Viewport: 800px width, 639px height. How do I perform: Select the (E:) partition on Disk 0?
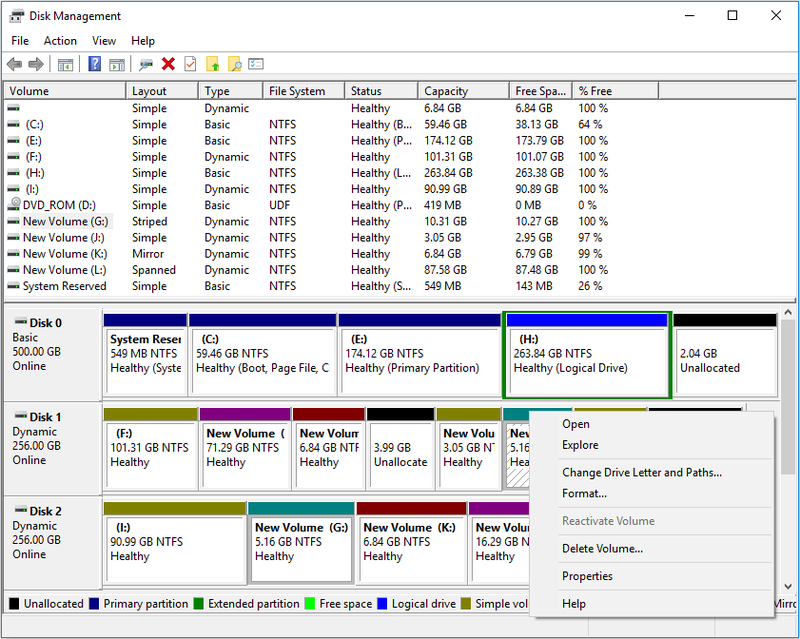pos(419,354)
